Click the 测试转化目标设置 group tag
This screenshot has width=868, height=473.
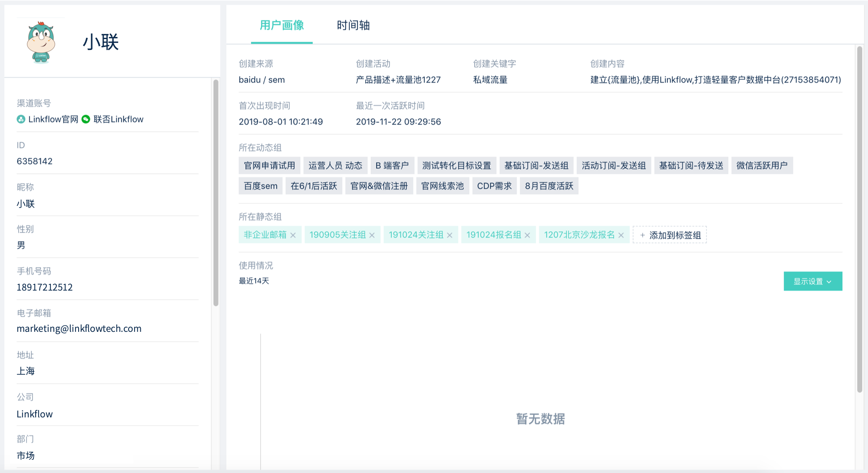click(457, 165)
